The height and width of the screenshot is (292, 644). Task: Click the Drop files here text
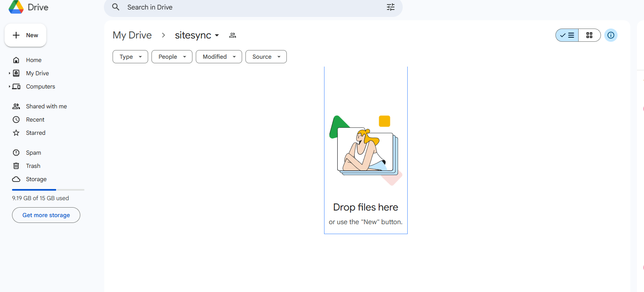click(x=365, y=207)
